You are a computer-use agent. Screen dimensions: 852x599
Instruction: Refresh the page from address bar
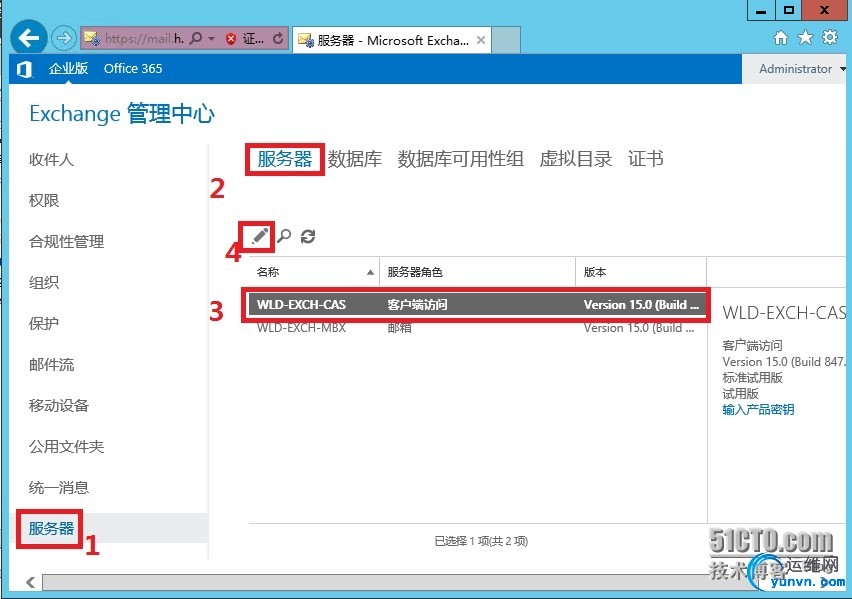tap(278, 38)
